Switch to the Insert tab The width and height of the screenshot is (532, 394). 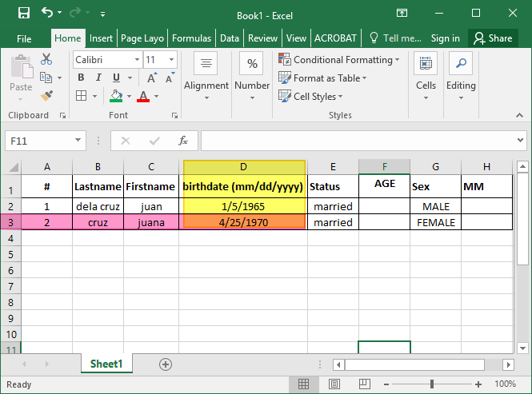(101, 38)
